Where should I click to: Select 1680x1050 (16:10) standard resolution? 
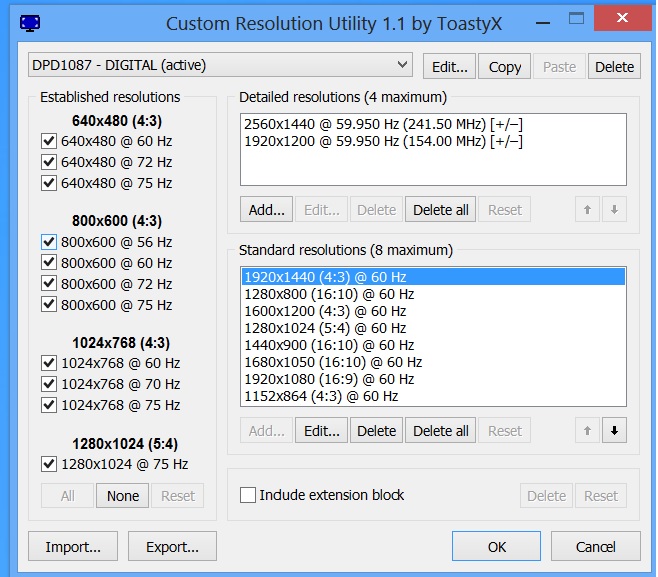333,362
